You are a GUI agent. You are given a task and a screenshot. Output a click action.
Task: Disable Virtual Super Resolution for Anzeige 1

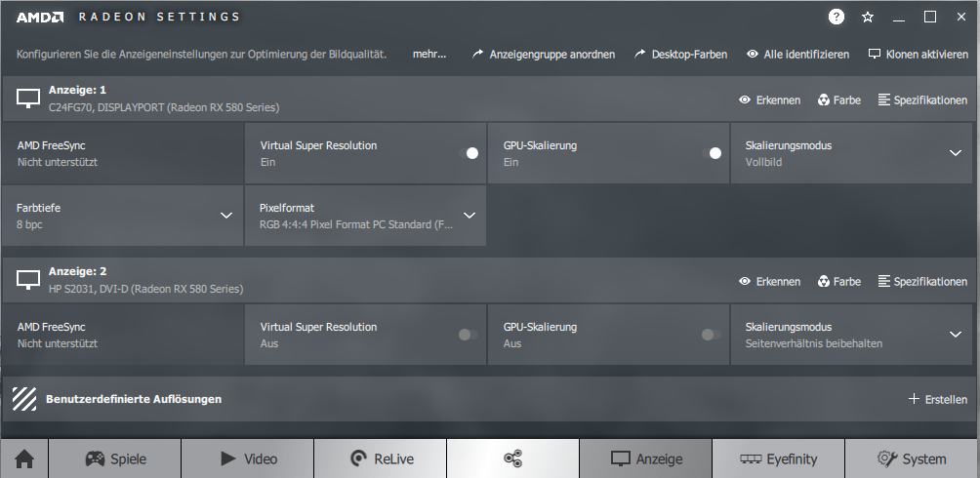[469, 153]
